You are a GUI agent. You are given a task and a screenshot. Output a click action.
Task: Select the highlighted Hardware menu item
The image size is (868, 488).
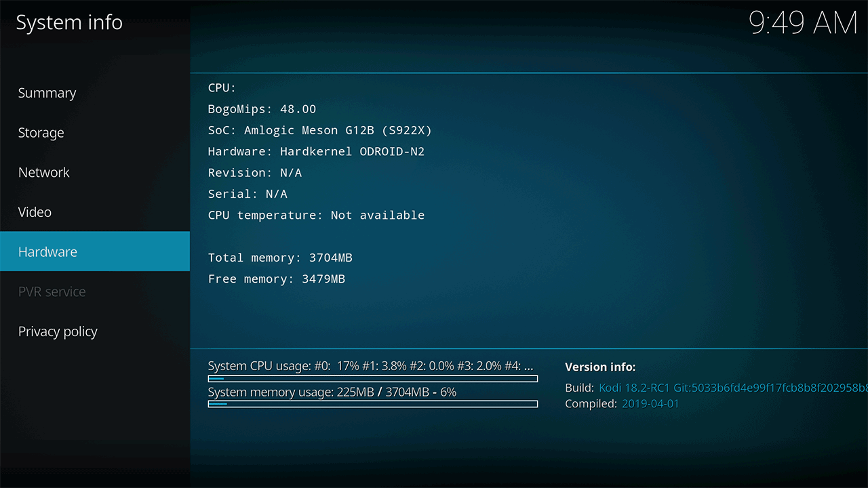click(48, 251)
